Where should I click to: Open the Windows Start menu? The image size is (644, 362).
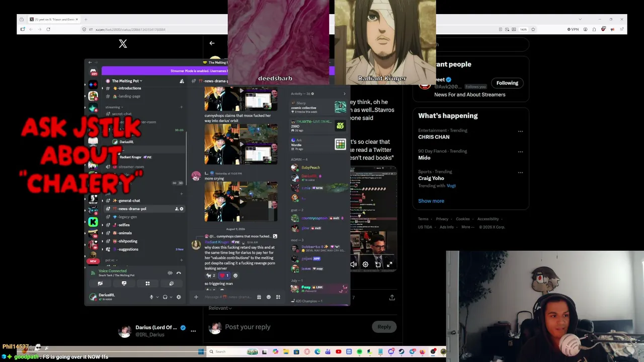pos(201,351)
